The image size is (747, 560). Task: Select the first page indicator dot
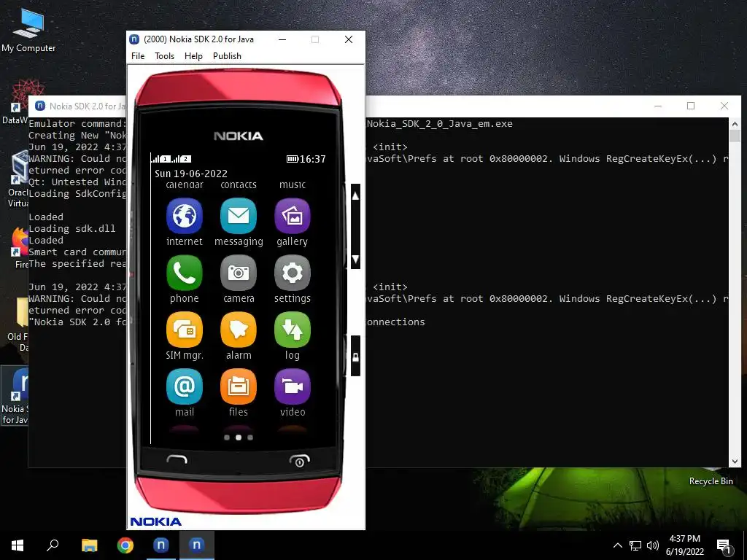[x=227, y=437]
